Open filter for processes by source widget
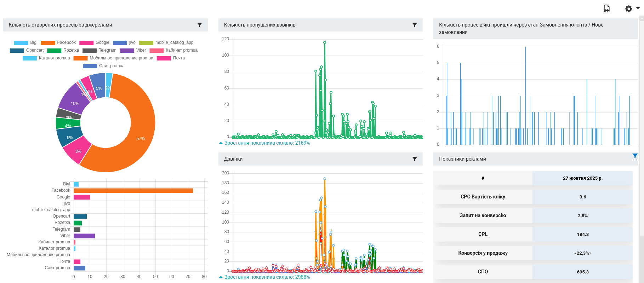The image size is (644, 283). [x=199, y=25]
